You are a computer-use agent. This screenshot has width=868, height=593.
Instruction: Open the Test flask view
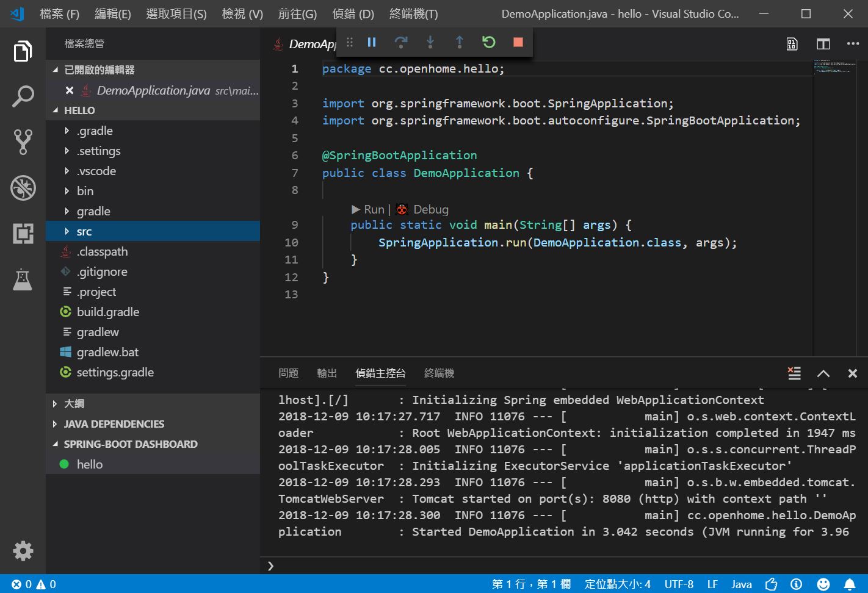click(x=23, y=279)
